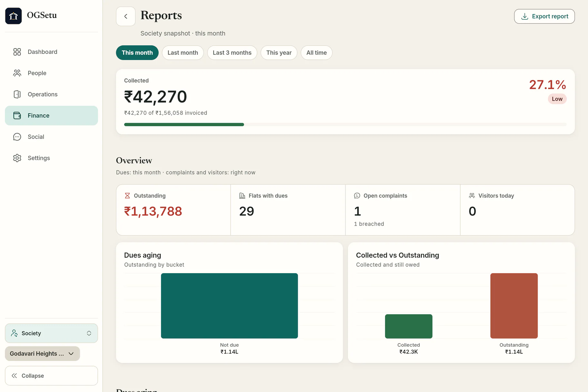Click the download icon in Export report
The width and height of the screenshot is (588, 392).
[x=525, y=16]
